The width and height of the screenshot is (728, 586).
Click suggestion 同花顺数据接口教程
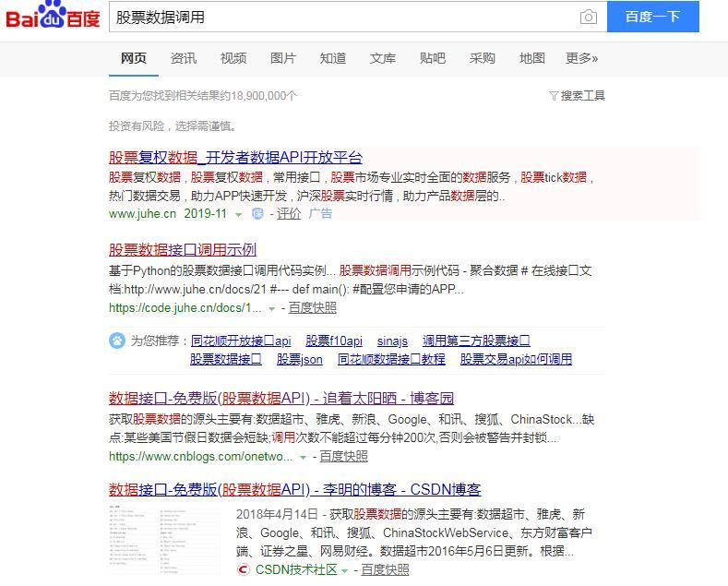pyautogui.click(x=391, y=359)
